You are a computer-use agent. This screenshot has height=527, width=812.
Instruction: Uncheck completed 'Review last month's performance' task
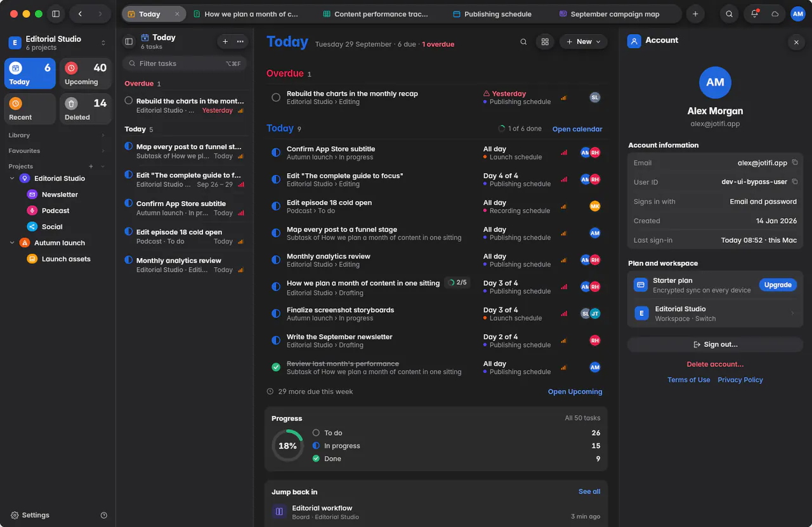click(x=276, y=368)
